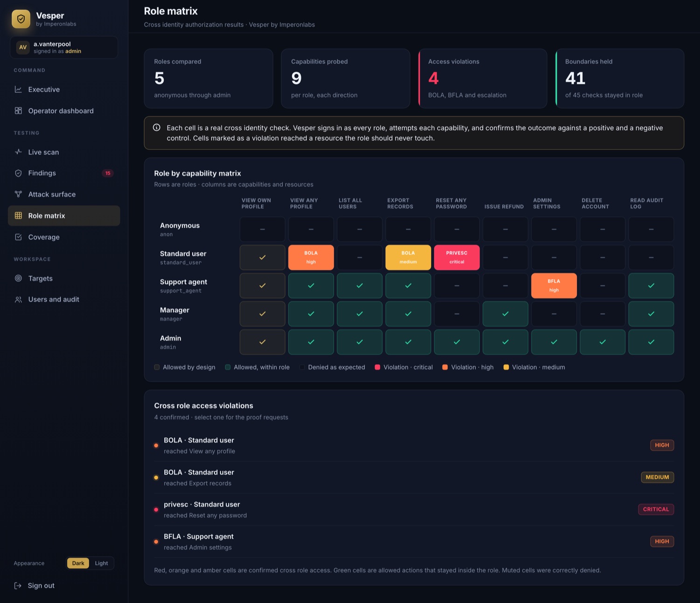
Task: Select the privesc Standard user violation row
Action: pos(414,510)
